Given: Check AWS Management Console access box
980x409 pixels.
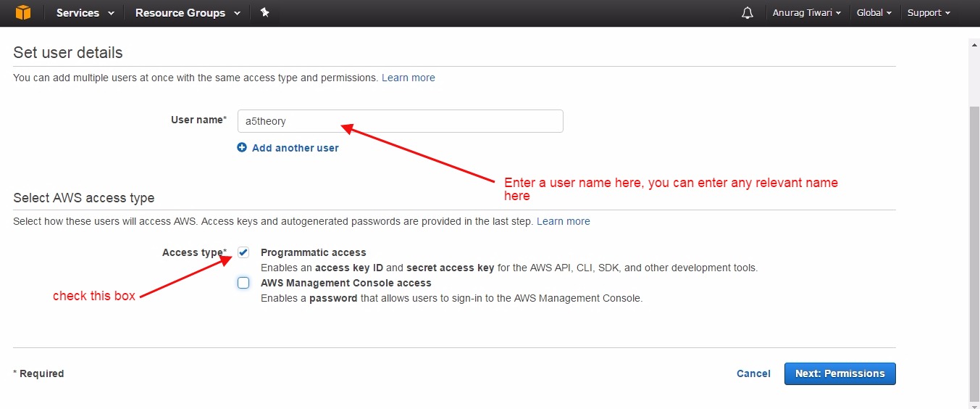Looking at the screenshot, I should 243,283.
